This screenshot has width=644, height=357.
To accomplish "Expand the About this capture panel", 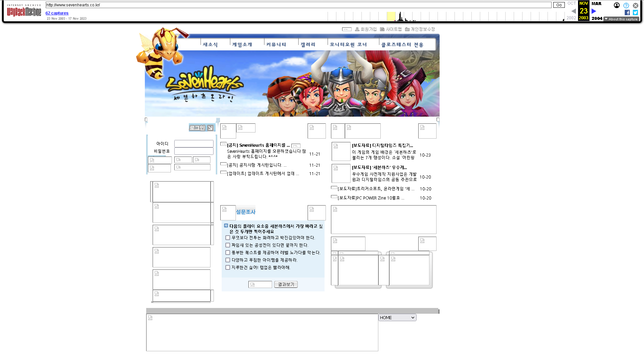I will coord(622,19).
